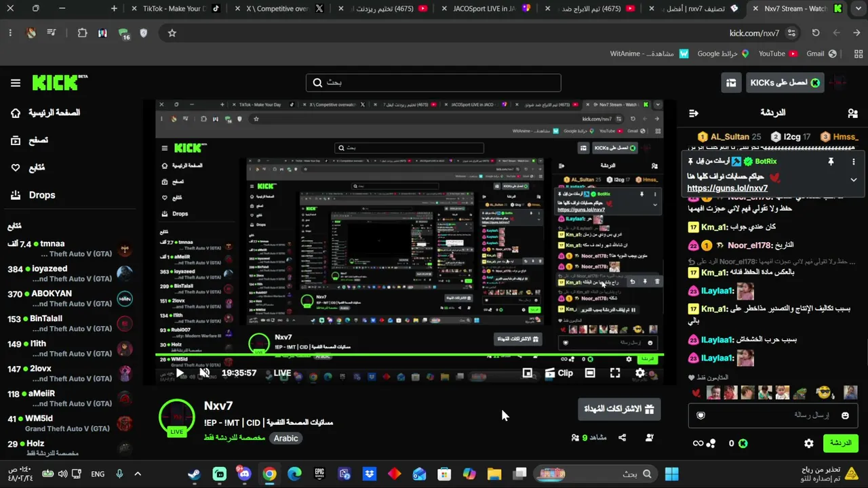This screenshot has width=868, height=488.
Task: Follow the Nxv7 channel via person icon
Action: pyautogui.click(x=650, y=438)
